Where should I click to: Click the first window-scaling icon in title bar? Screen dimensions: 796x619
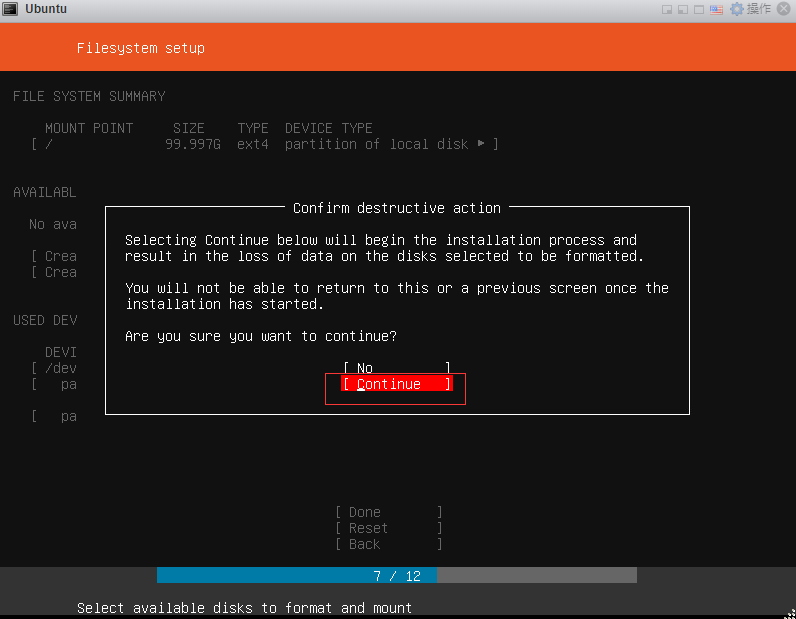667,9
